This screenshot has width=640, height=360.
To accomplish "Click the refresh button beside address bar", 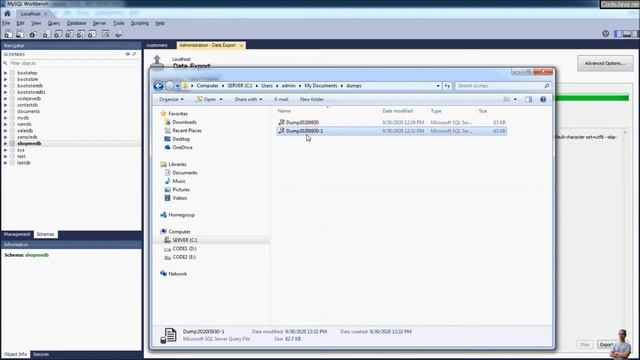I will pyautogui.click(x=447, y=86).
